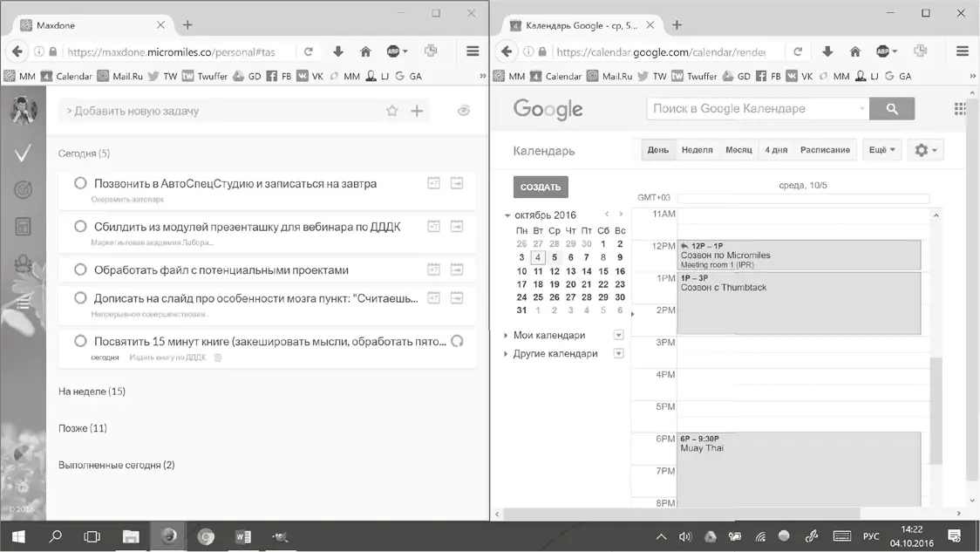Click move-to-tomorrow icon on 'Обработать файл' task
The width and height of the screenshot is (980, 552).
pos(457,269)
